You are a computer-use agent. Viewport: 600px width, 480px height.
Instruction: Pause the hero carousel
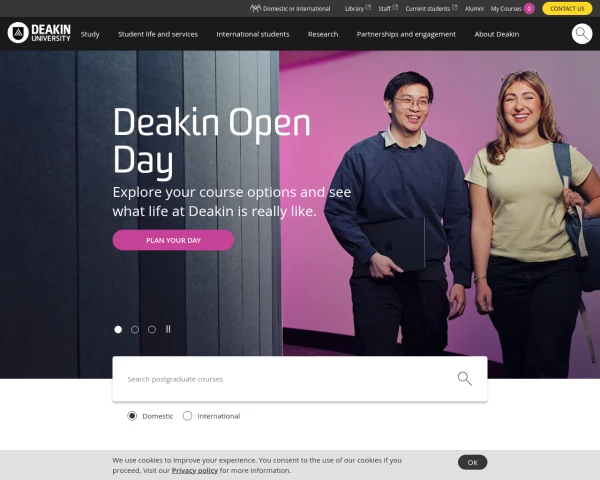pos(168,329)
